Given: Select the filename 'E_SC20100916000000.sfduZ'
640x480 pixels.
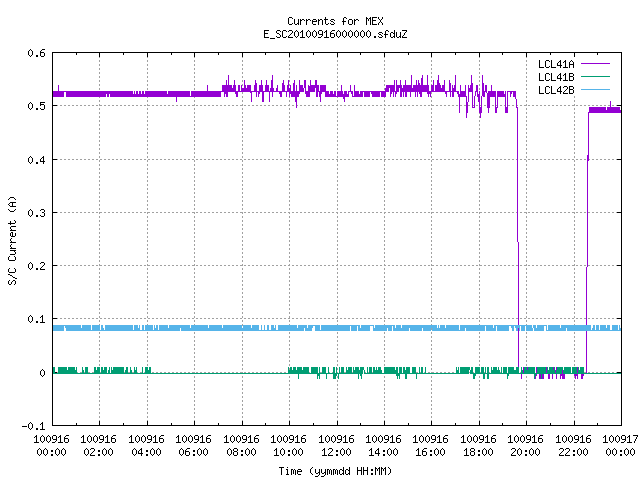Looking at the screenshot, I should click(335, 34).
